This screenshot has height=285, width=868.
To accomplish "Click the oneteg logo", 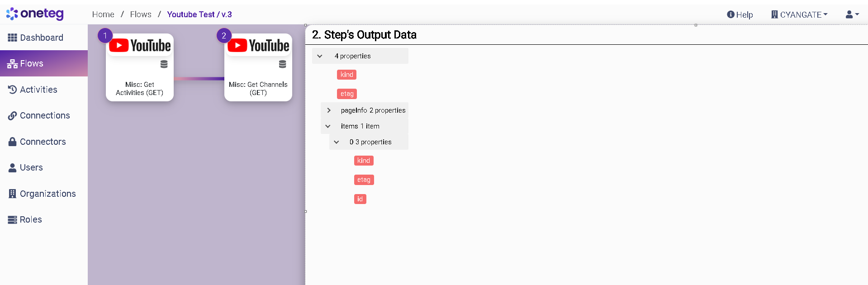I will (35, 14).
